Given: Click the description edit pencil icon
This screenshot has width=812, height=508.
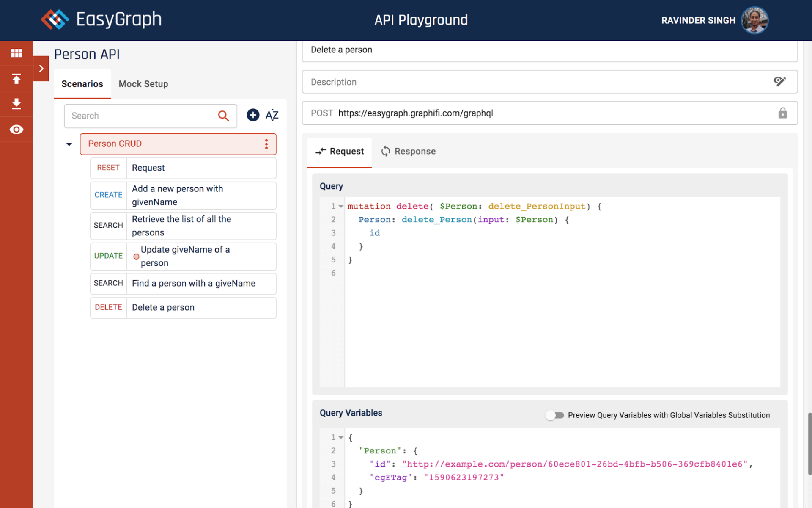Looking at the screenshot, I should [779, 81].
